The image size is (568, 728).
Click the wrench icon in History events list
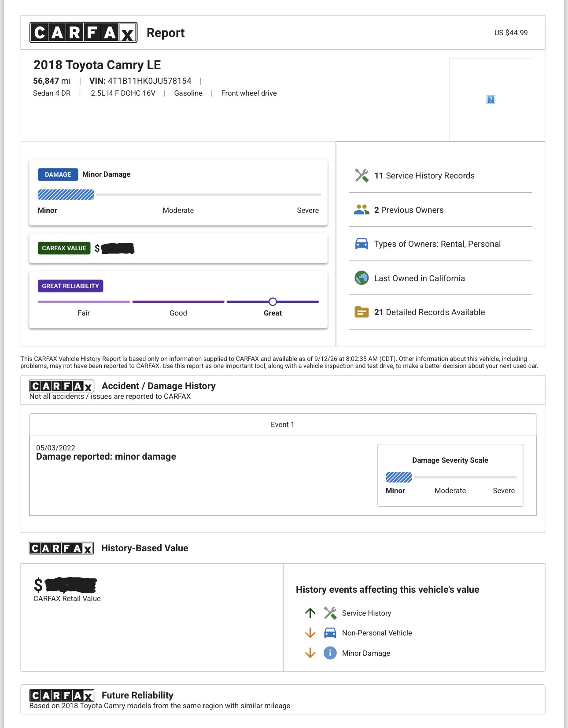point(330,613)
